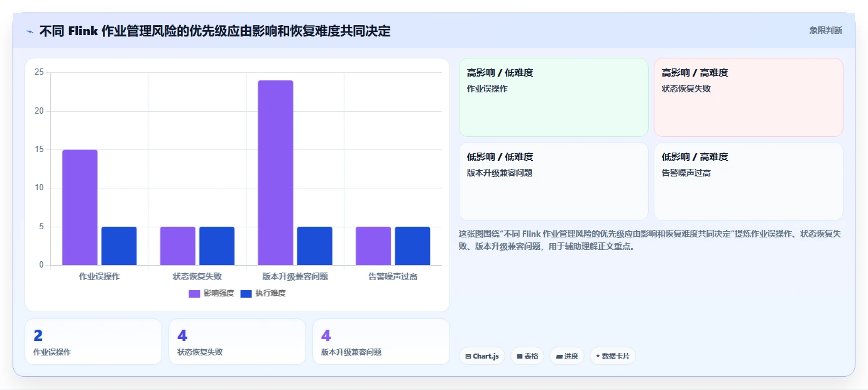Viewport: 868px width, 390px height.
Task: Click the data card showing 2 作业误操作
Action: click(93, 342)
